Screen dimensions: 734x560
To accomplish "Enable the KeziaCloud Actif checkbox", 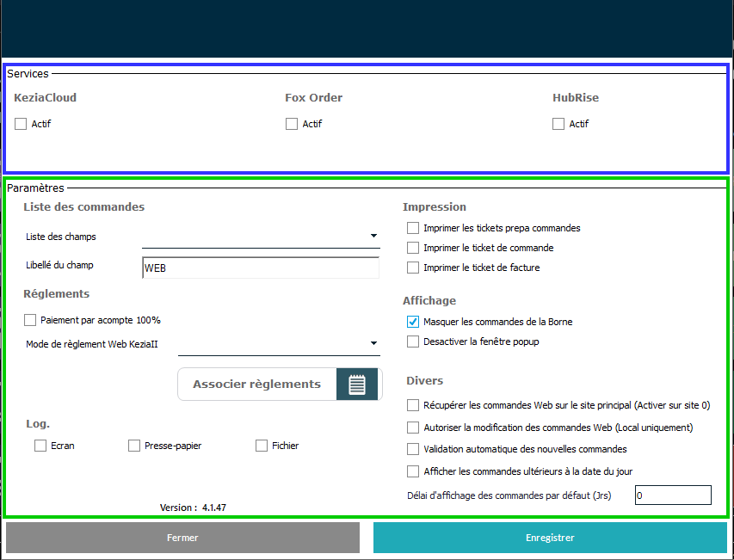I will click(x=21, y=124).
